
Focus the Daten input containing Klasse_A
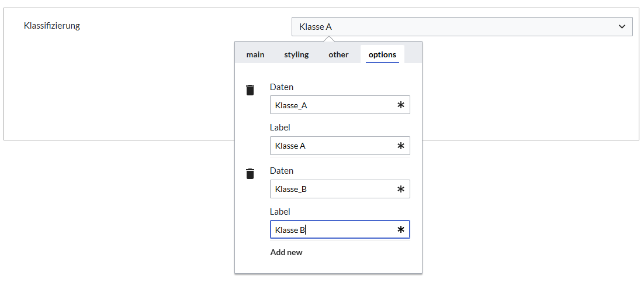pos(333,105)
